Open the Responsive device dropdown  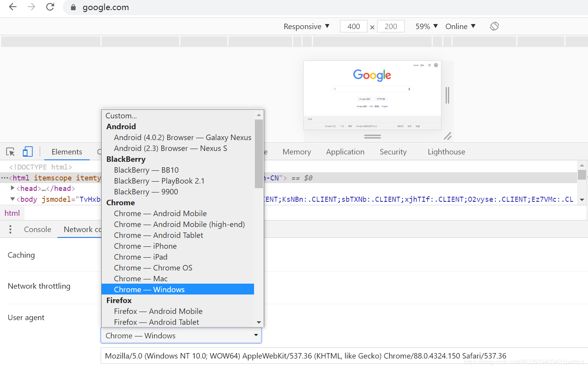coord(306,26)
